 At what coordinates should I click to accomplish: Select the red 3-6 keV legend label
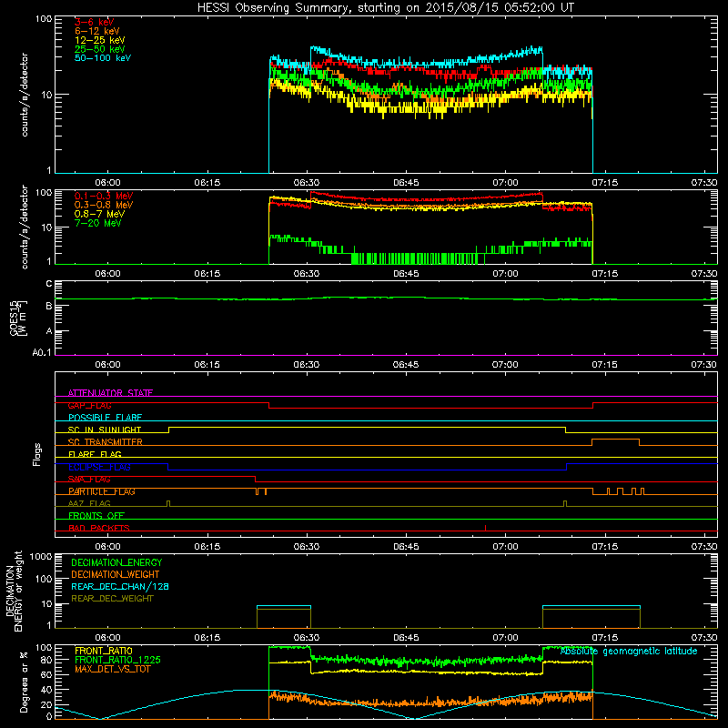click(x=94, y=22)
